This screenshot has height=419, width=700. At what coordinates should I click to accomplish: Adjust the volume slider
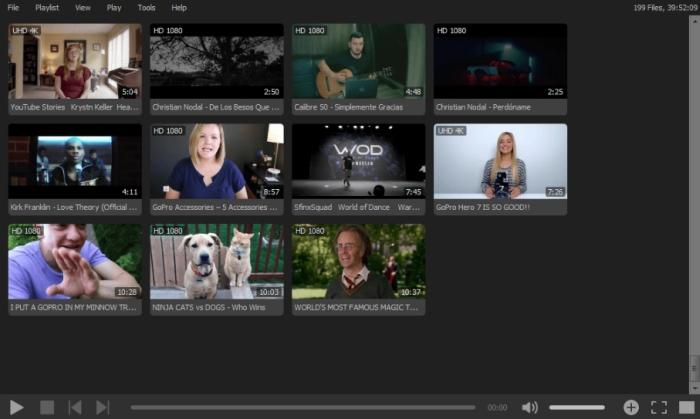577,407
